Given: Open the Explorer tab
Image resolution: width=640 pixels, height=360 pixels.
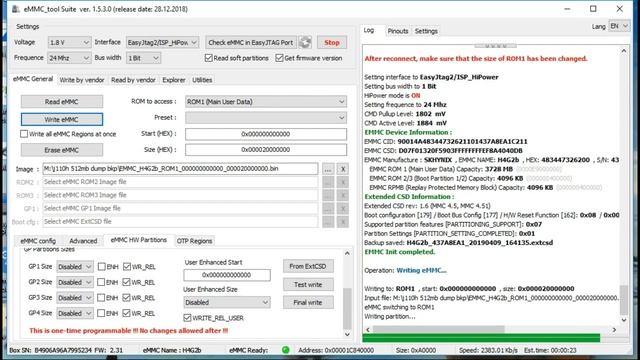Looking at the screenshot, I should point(174,80).
